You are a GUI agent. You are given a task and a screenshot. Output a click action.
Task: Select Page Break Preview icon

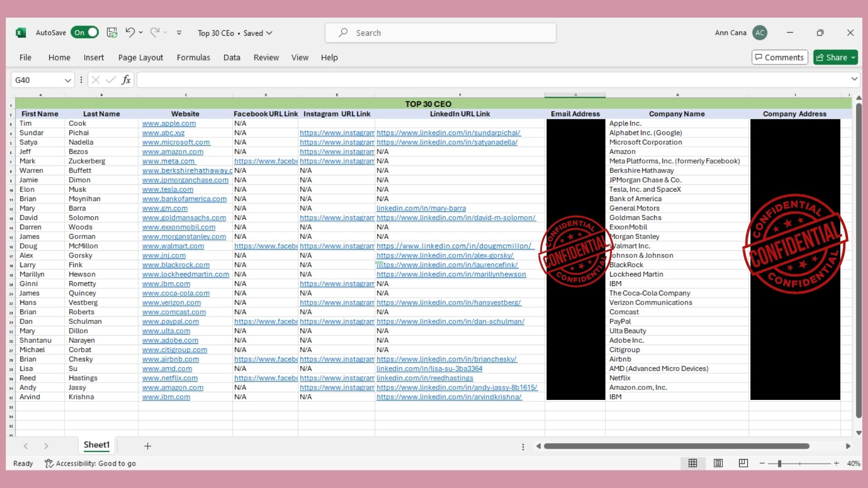(x=743, y=463)
